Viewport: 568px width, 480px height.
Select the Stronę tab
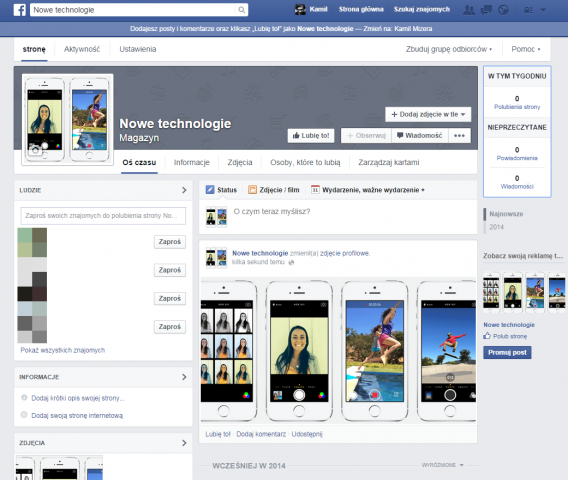click(34, 49)
